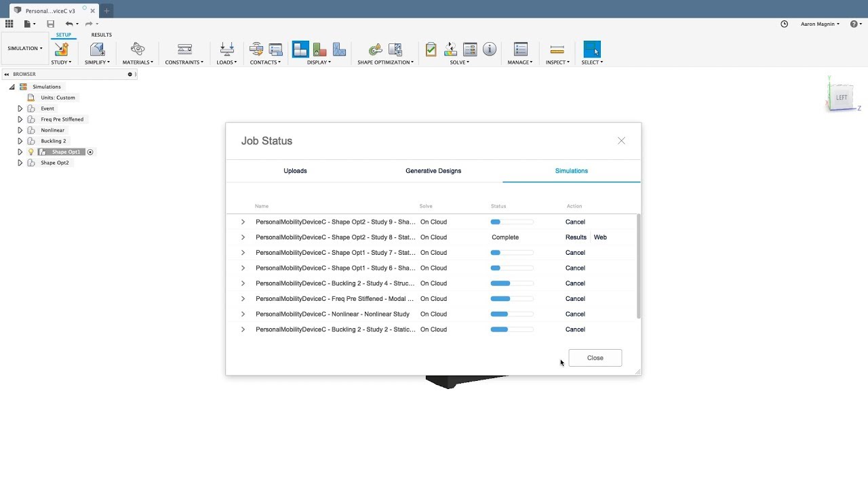Expand the Shape Opt2 Study 9 job row
Image resolution: width=868 pixels, height=488 pixels.
click(243, 222)
